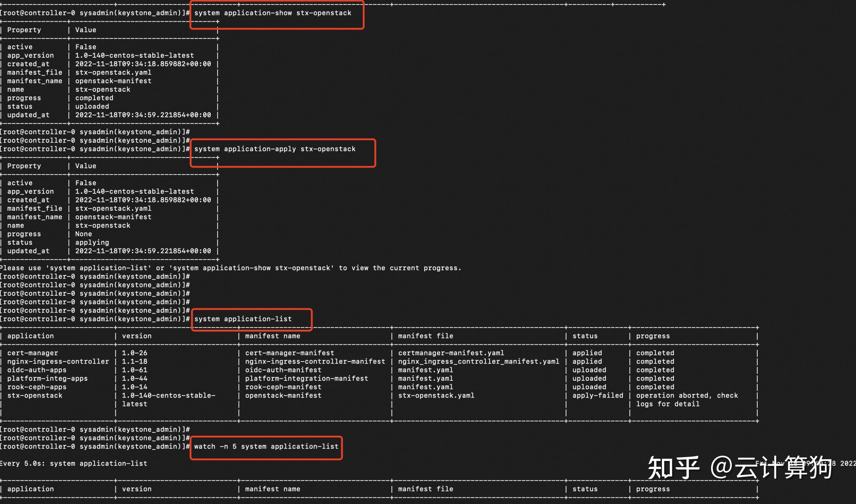
Task: Click 'platform-integration-manifest' manifest name
Action: 307,379
